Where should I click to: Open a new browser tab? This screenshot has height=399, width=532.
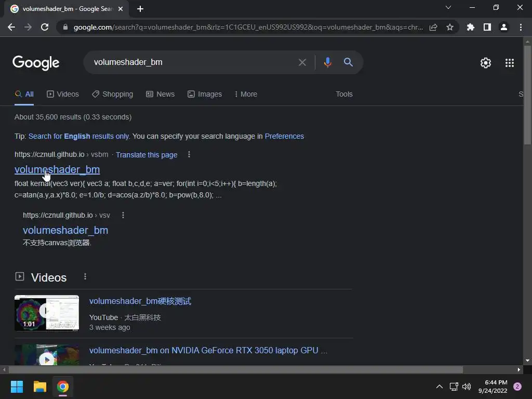click(x=140, y=9)
